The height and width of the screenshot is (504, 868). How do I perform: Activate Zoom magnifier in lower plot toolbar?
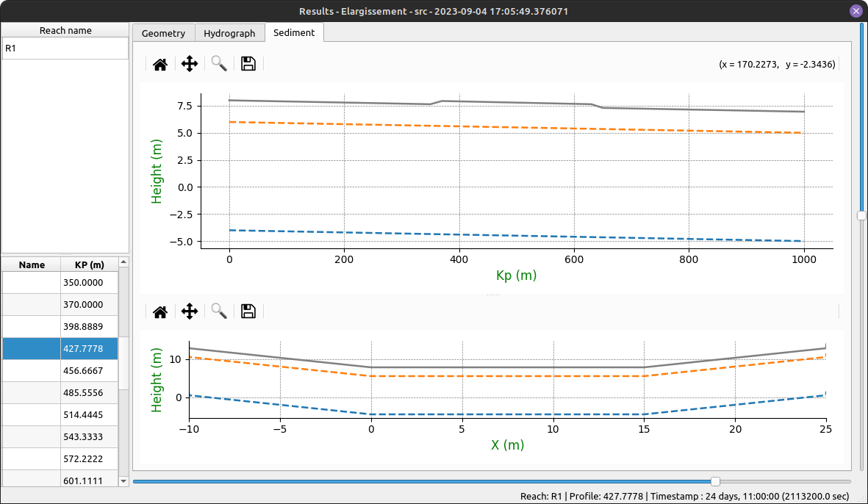click(219, 312)
